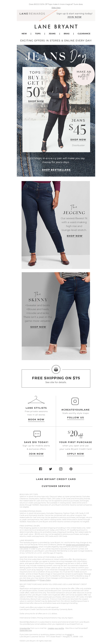Open the BRAS navigation item
Screen dimensions: 112x644
click(x=66, y=33)
